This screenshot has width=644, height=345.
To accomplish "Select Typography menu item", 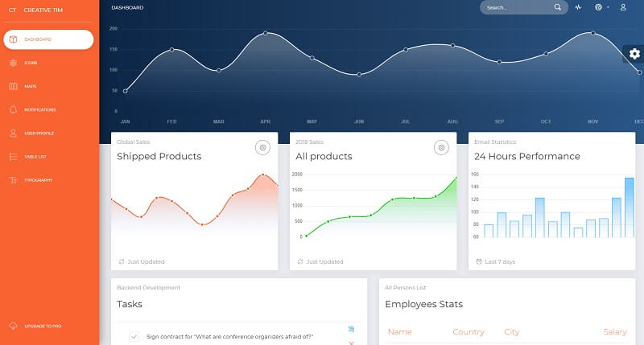I will [37, 180].
